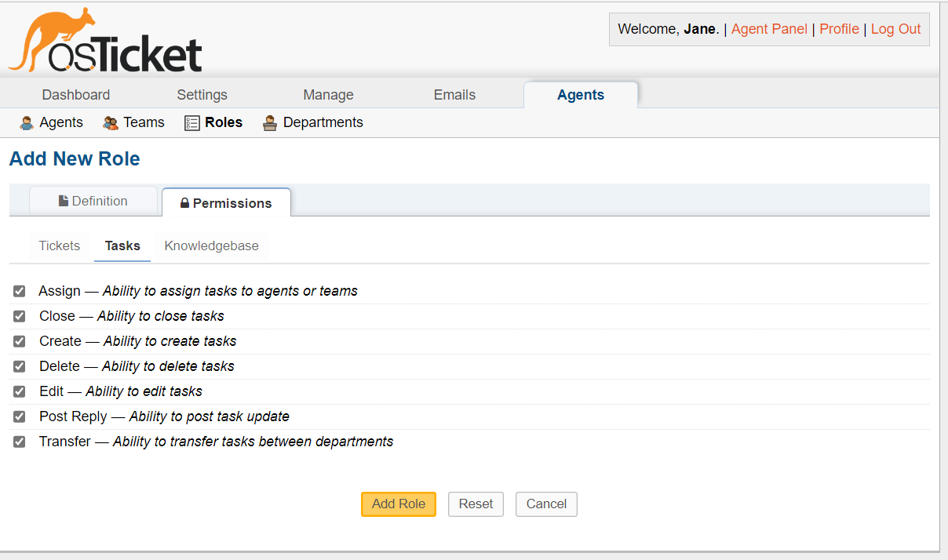948x560 pixels.
Task: Open the Emails section
Action: pyautogui.click(x=454, y=94)
